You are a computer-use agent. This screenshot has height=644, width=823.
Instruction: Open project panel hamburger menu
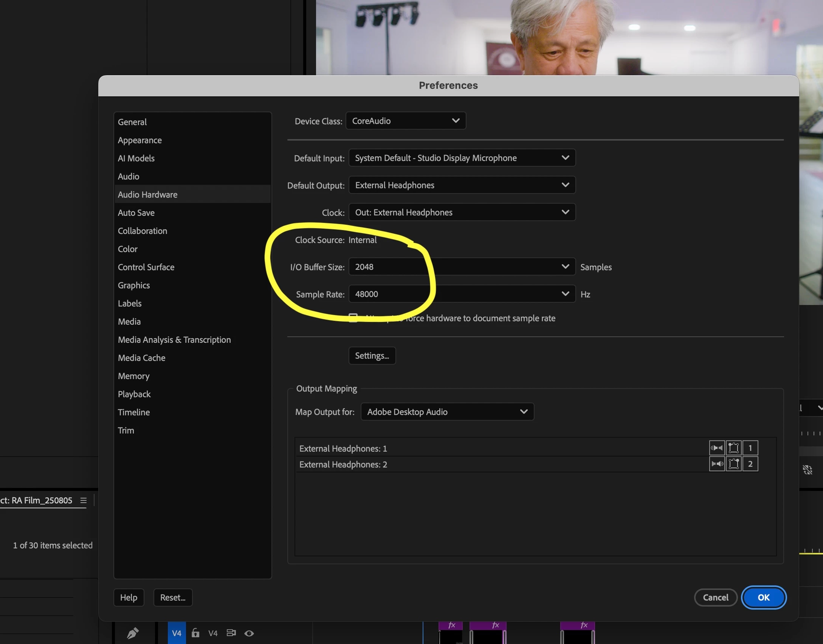(84, 500)
